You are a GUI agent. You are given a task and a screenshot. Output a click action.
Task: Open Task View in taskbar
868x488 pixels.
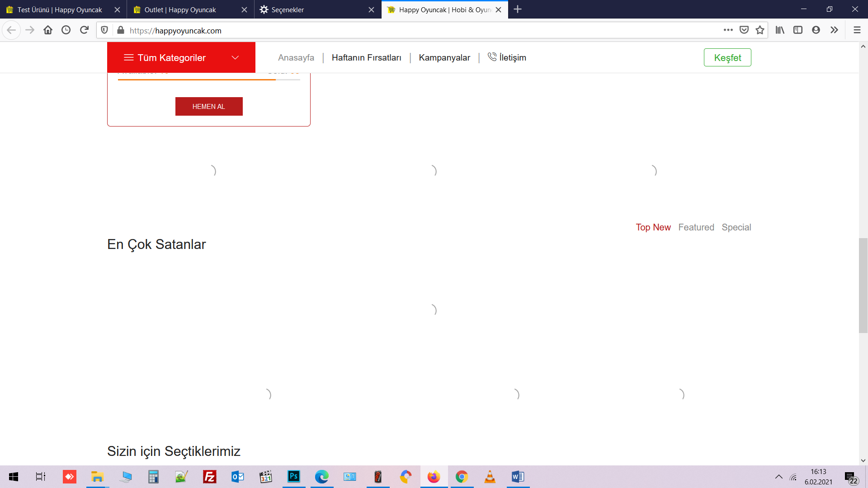click(41, 477)
